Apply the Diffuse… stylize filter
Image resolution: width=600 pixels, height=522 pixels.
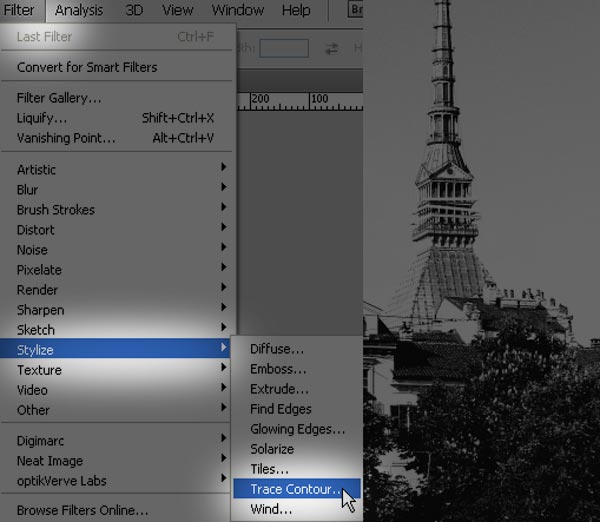(x=297, y=349)
